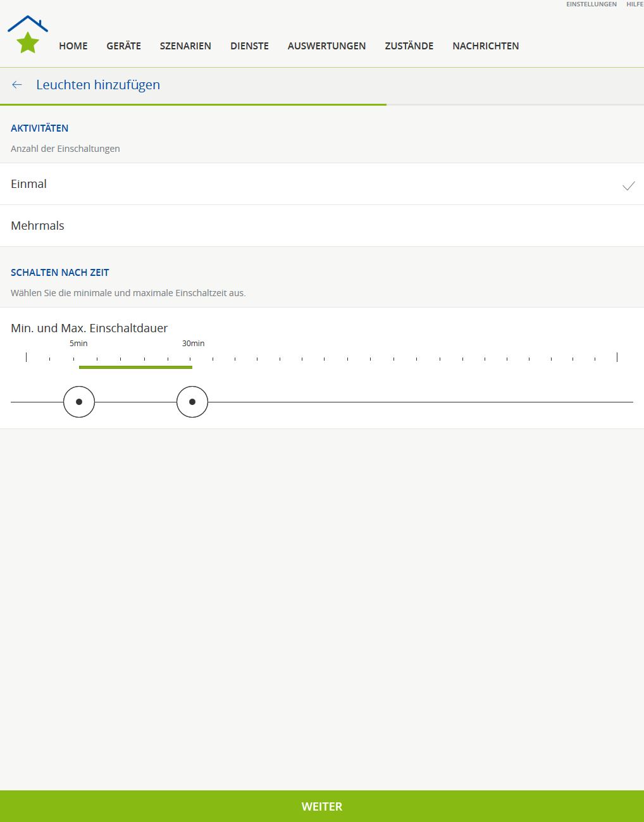644x822 pixels.
Task: Open NACHRICHTEN
Action: [x=485, y=46]
